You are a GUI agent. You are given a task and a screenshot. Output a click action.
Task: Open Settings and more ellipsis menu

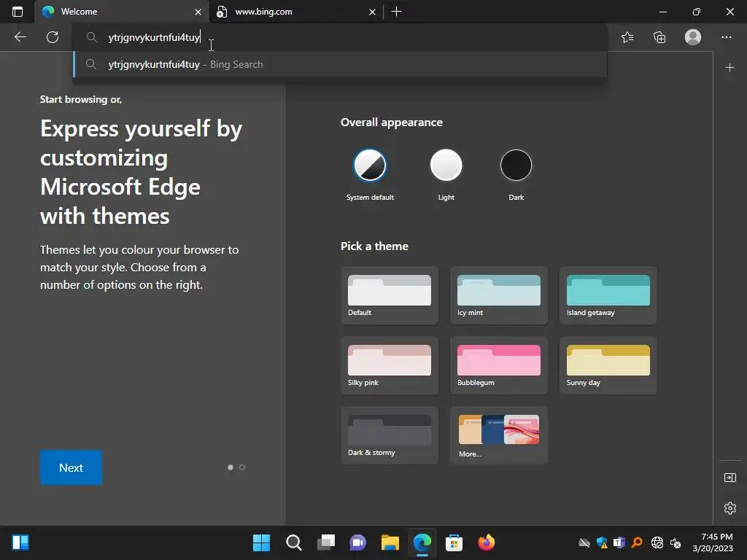point(726,37)
